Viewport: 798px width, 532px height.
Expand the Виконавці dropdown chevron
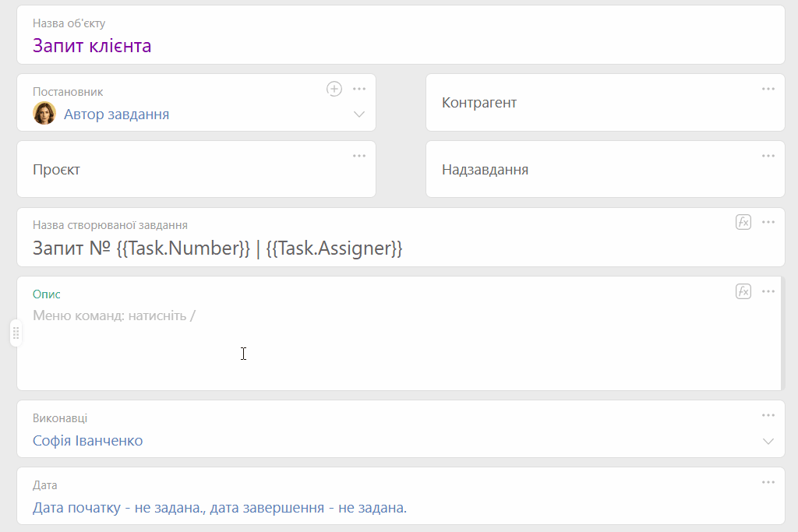[768, 442]
